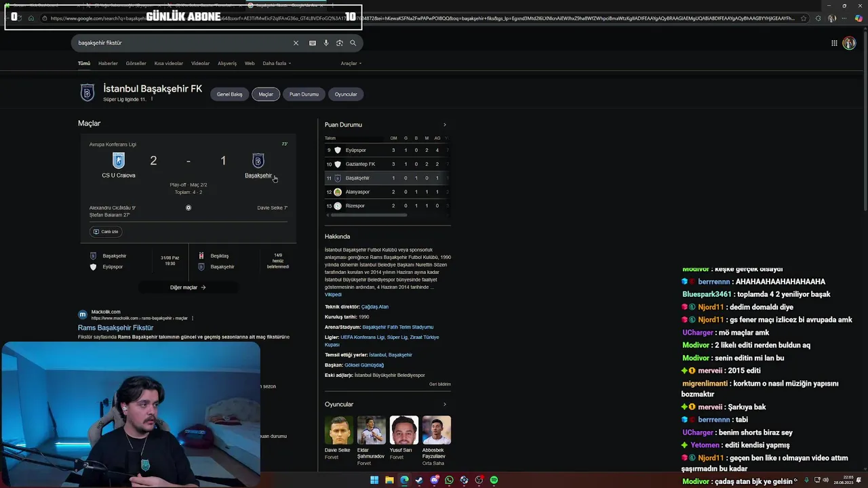868x488 pixels.
Task: Open Mackolik result options menu
Action: click(x=193, y=318)
